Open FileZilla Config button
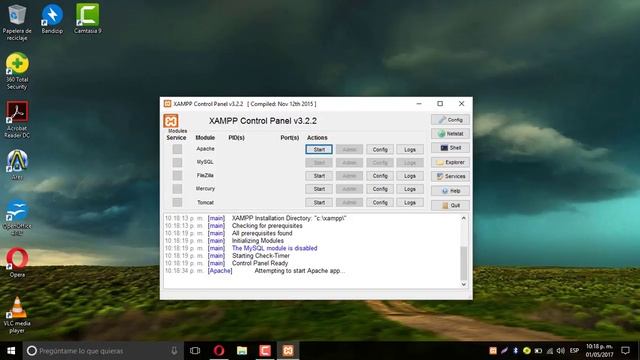This screenshot has width=640, height=360. [380, 176]
